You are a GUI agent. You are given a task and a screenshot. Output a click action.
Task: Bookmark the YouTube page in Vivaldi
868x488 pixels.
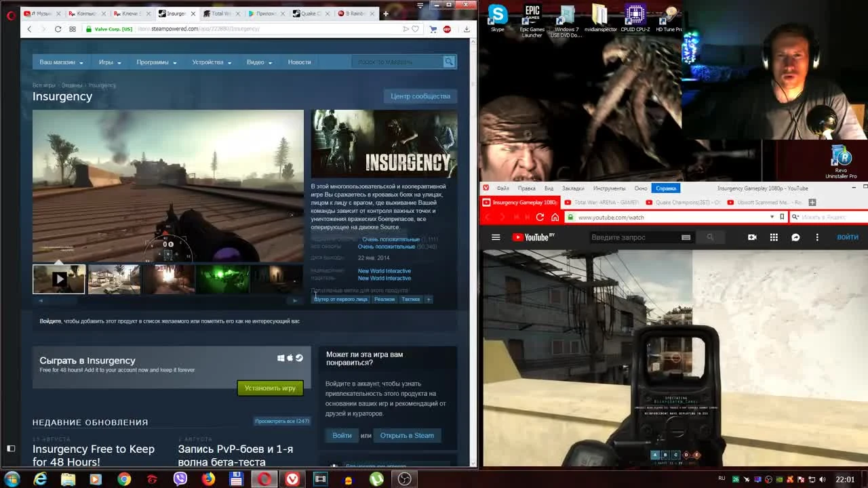tap(782, 217)
